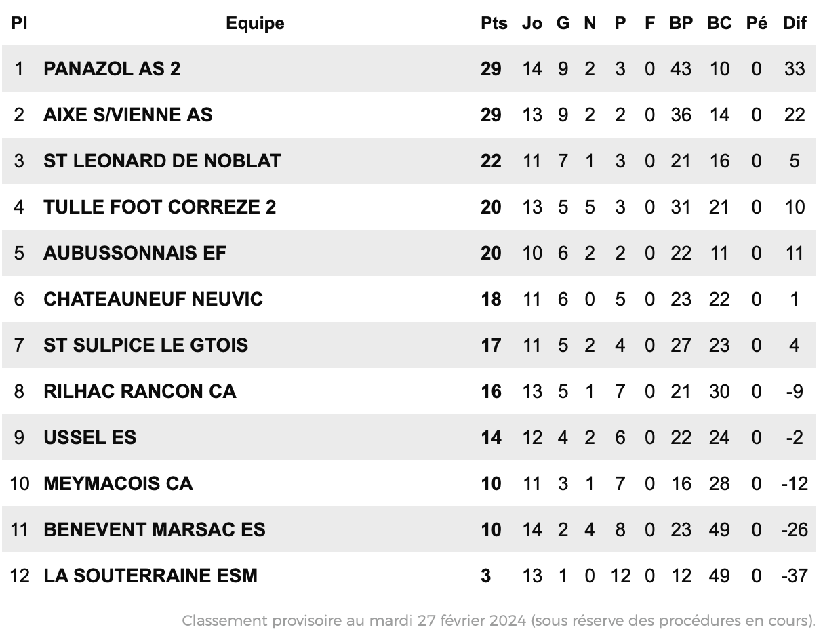Click TULLE FOOT CORREZE 2 team name
Viewport: 823px width, 644px height.
160,207
